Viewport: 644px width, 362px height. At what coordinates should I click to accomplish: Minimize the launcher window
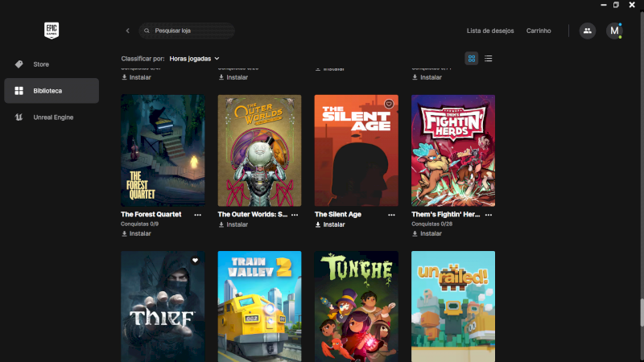603,5
